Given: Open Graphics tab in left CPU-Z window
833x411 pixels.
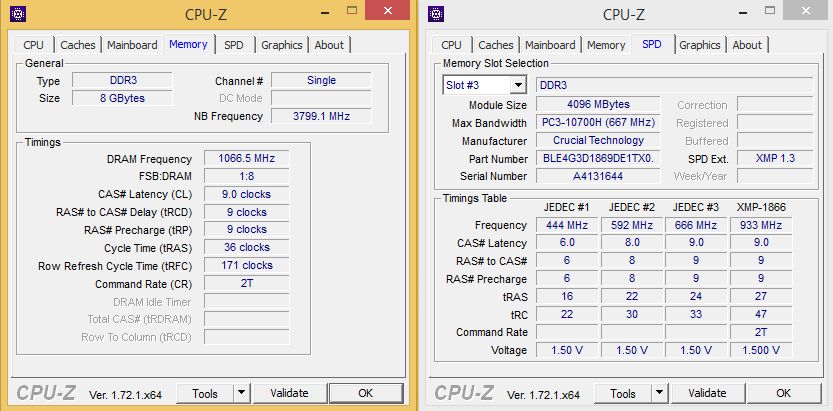Looking at the screenshot, I should point(282,45).
